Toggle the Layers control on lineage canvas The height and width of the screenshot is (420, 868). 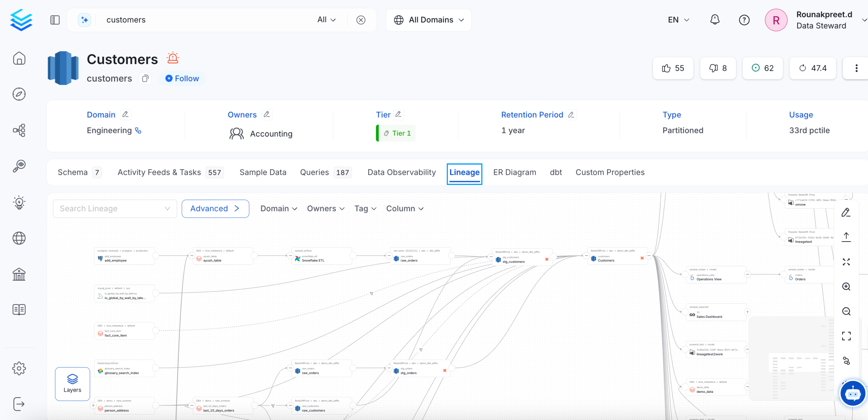pos(72,384)
